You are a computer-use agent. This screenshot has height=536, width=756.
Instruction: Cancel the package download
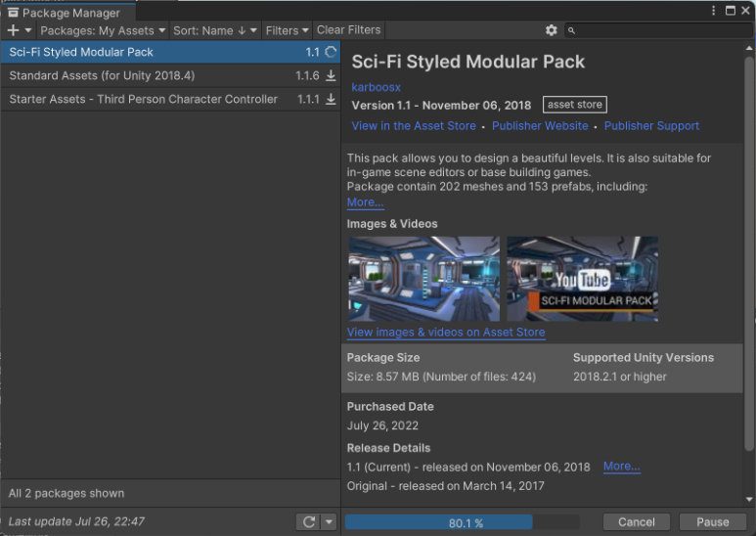point(637,522)
